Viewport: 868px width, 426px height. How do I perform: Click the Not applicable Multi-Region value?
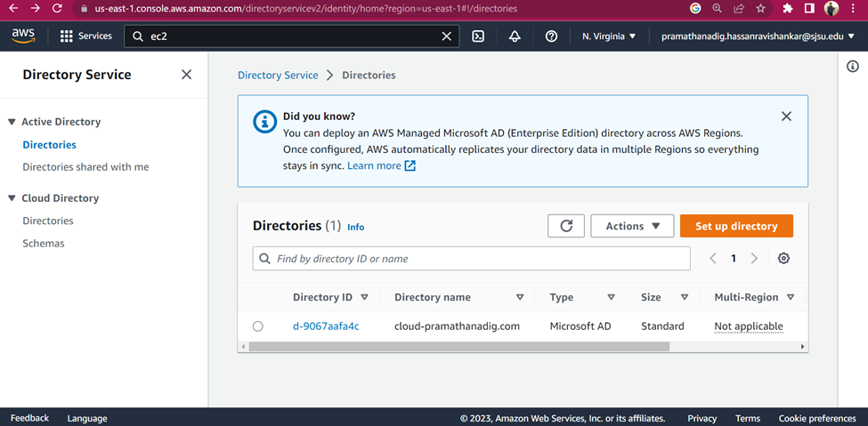point(749,326)
